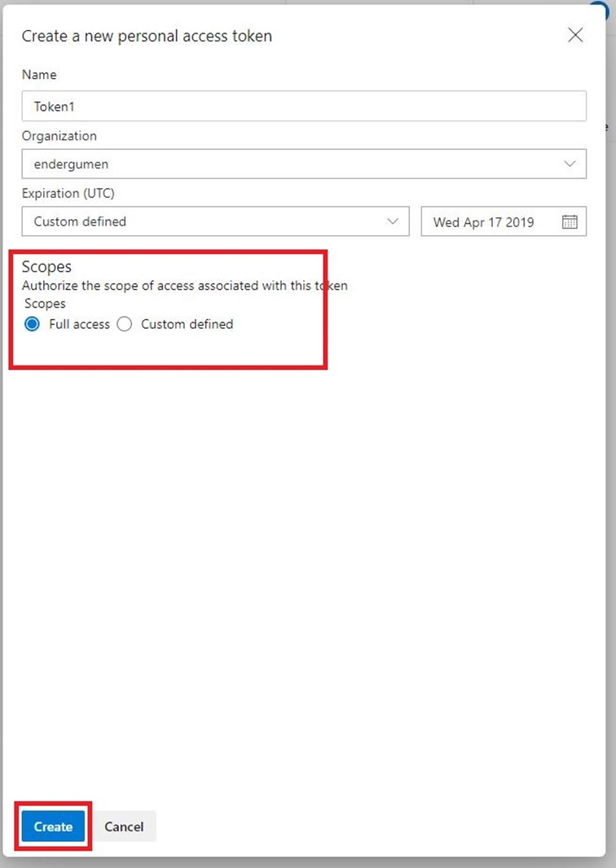
Task: Click the Expiration (UTC) label
Action: click(70, 194)
